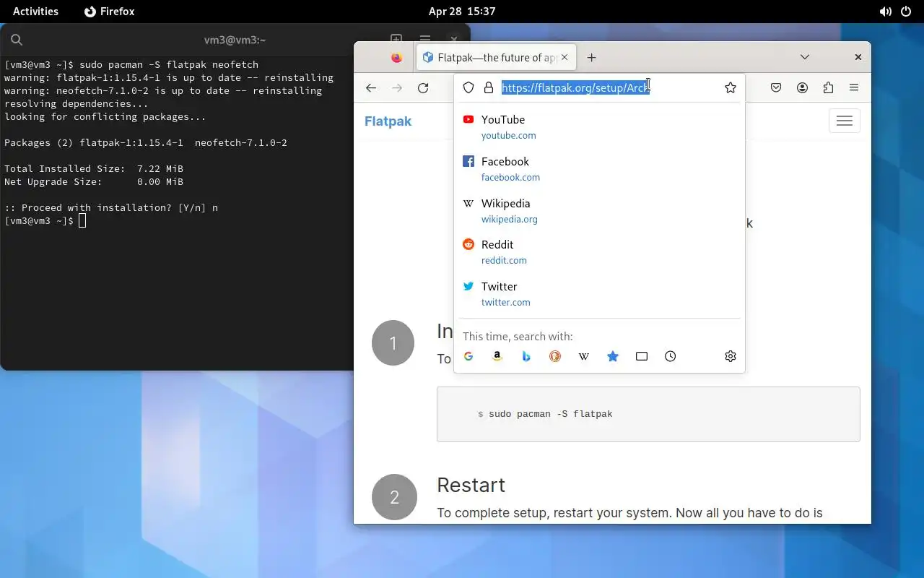Search this time with DuckDuckGo icon
The height and width of the screenshot is (578, 924).
click(x=555, y=356)
